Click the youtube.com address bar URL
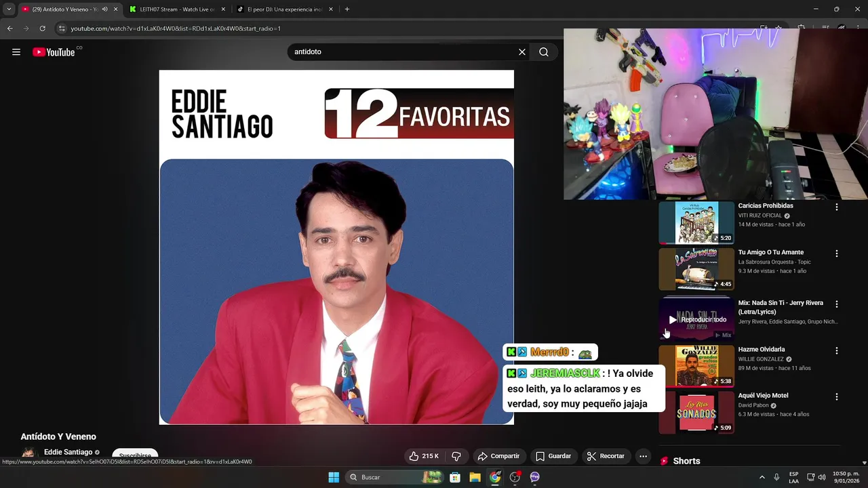 tap(176, 28)
